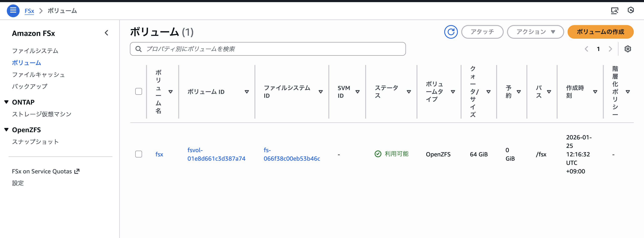Select all volumes with the header checkbox
Image resolution: width=644 pixels, height=238 pixels.
[x=138, y=92]
